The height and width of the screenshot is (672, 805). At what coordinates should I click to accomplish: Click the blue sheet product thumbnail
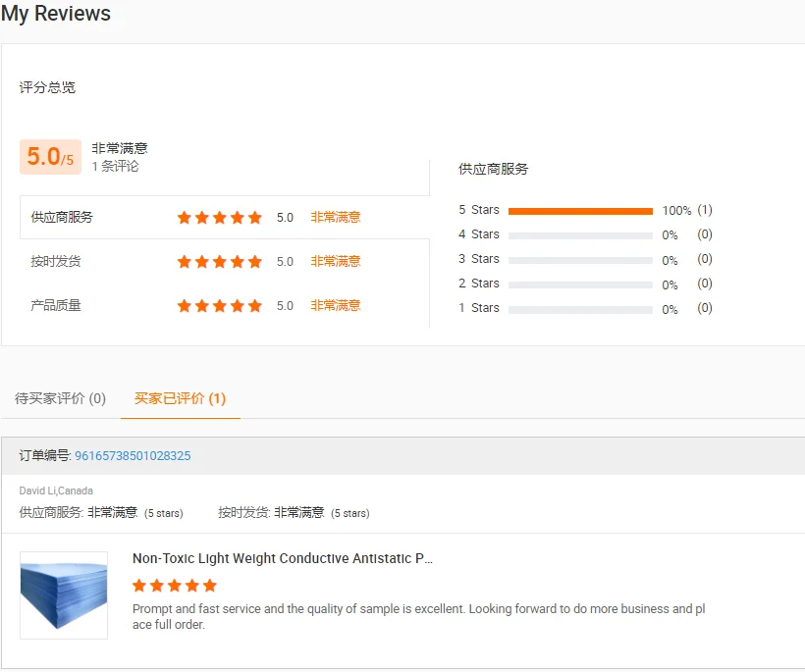(64, 594)
